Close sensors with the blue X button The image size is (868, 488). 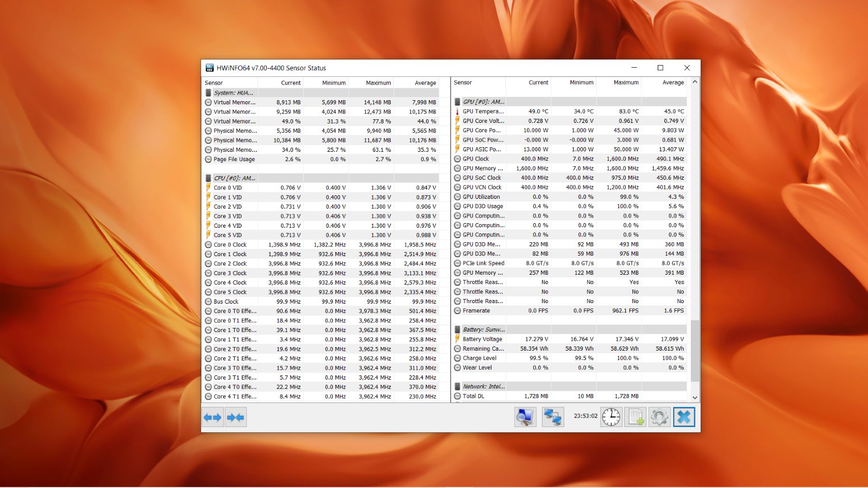click(x=684, y=417)
